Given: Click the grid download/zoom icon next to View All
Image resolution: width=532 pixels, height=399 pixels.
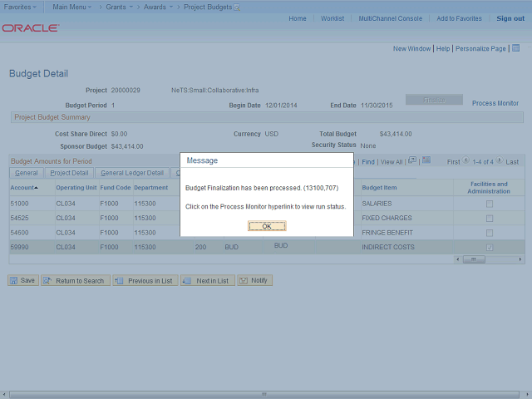Looking at the screenshot, I should [x=412, y=161].
